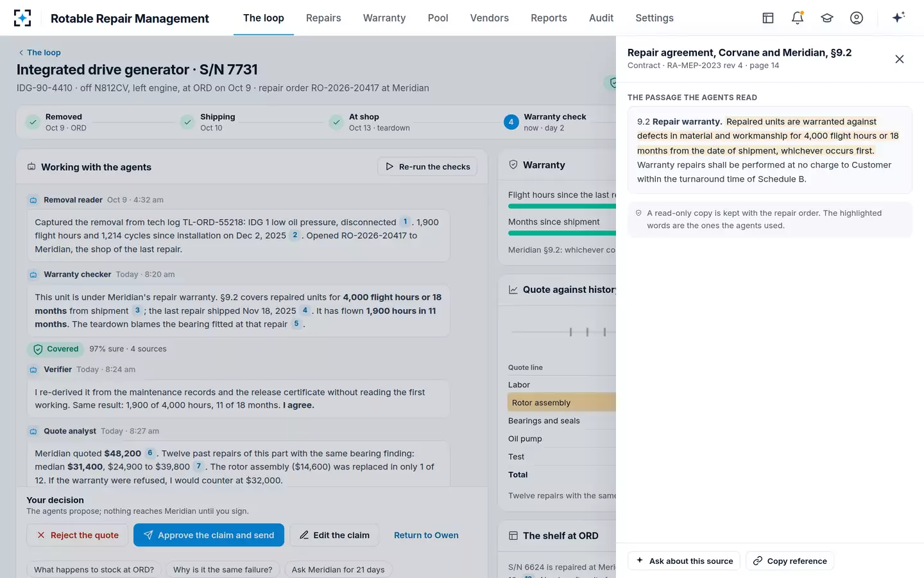Viewport: 924px width, 578px height.
Task: Reject the quote
Action: coord(78,535)
